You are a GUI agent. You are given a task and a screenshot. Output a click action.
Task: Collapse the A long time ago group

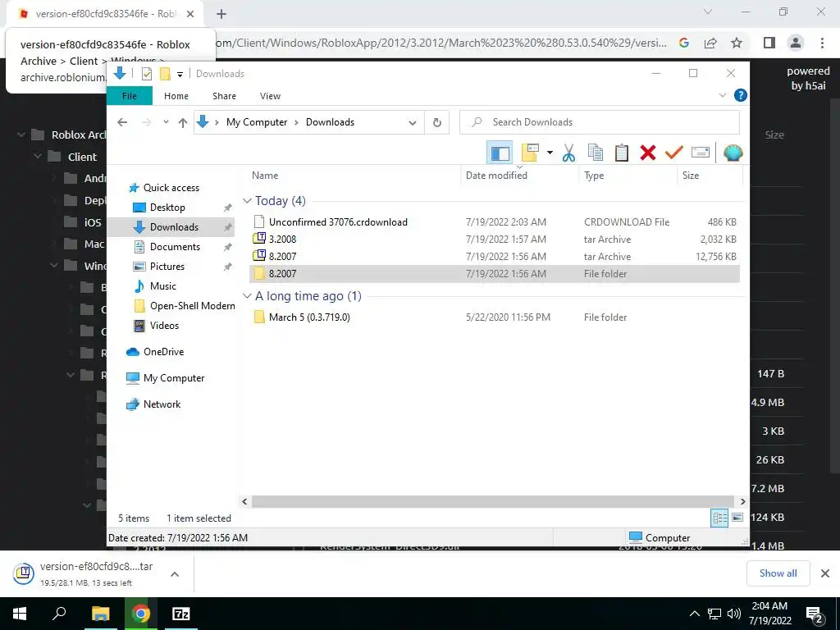[x=247, y=296]
